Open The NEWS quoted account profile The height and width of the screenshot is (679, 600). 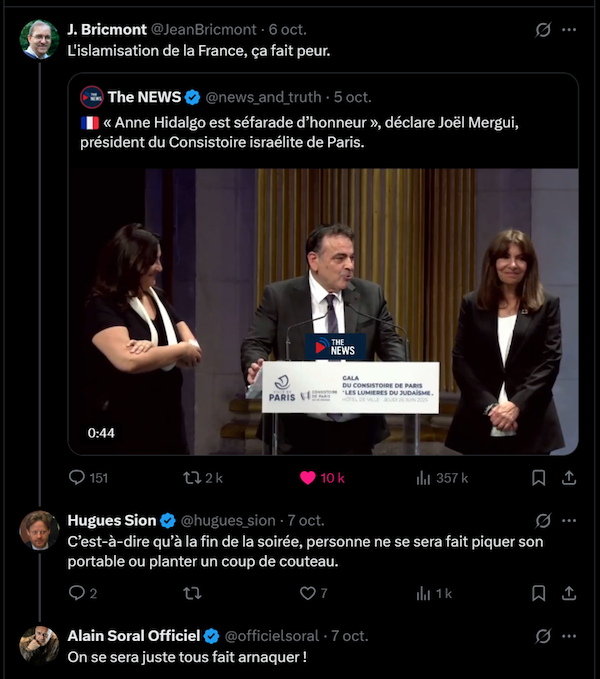tap(144, 97)
